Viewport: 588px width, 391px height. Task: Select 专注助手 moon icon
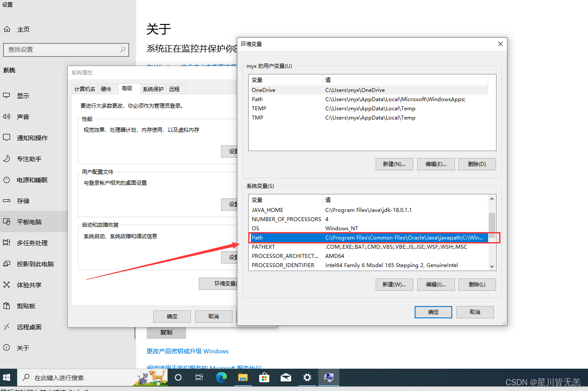(x=7, y=159)
